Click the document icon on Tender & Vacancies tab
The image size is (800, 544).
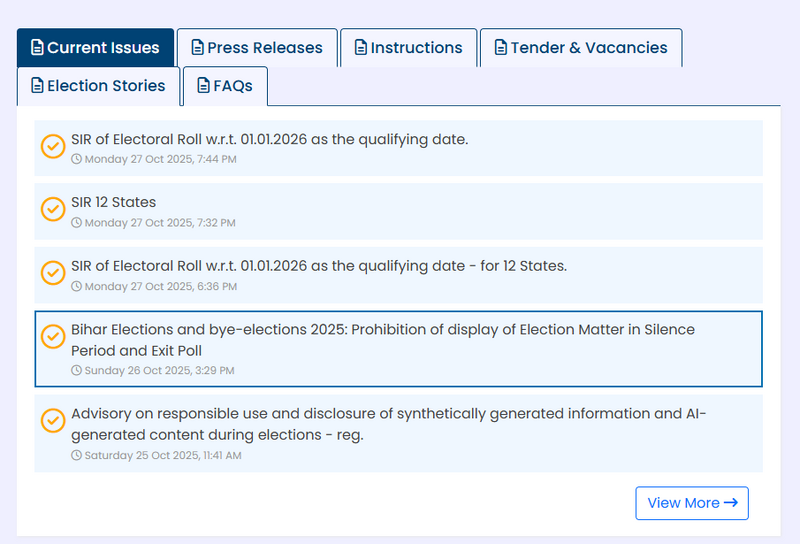(x=501, y=48)
